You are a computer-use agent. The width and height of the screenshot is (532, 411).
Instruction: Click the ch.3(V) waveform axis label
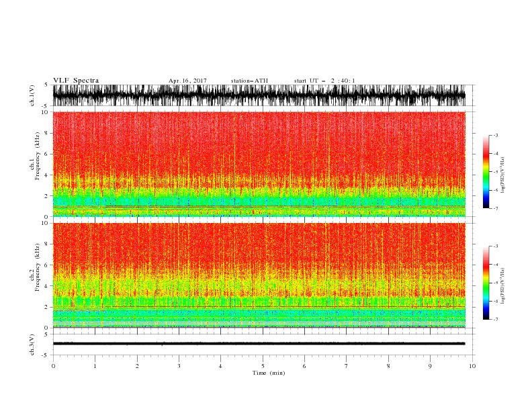coord(32,345)
